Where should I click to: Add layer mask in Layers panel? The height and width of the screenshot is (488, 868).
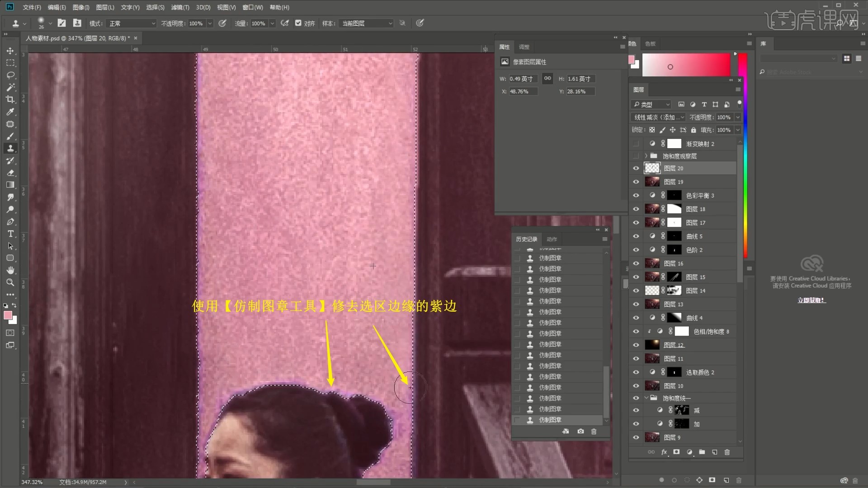click(676, 452)
